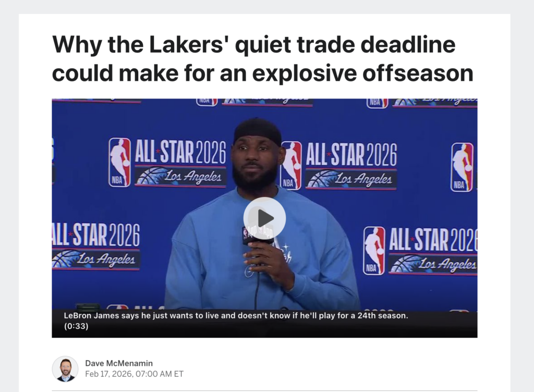Play the video with the round play button
Viewport: 534px width, 392px height.
pos(264,218)
